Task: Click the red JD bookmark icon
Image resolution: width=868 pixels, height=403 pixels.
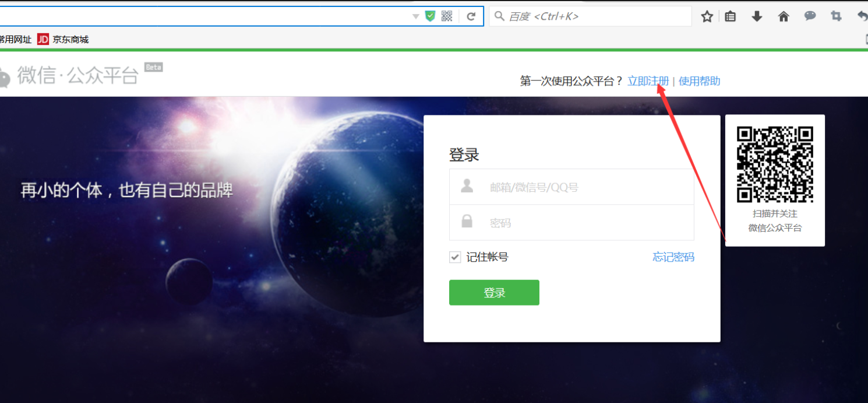Action: point(43,40)
